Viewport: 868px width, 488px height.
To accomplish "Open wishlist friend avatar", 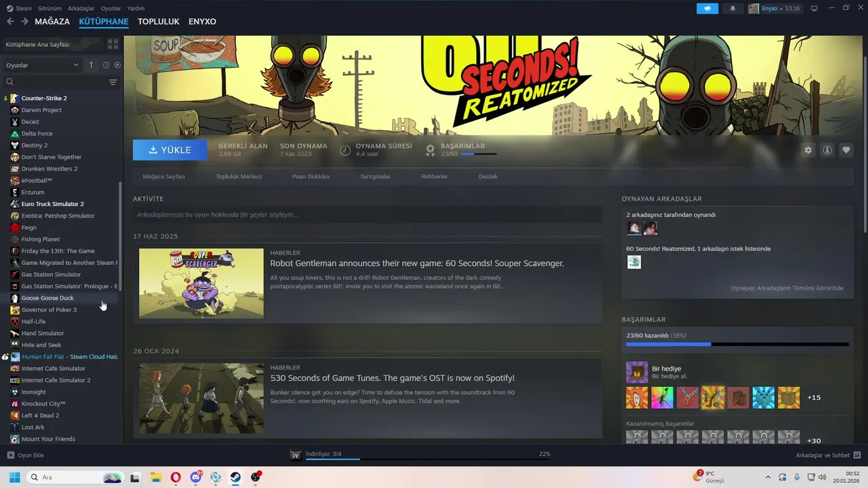I will (x=634, y=262).
